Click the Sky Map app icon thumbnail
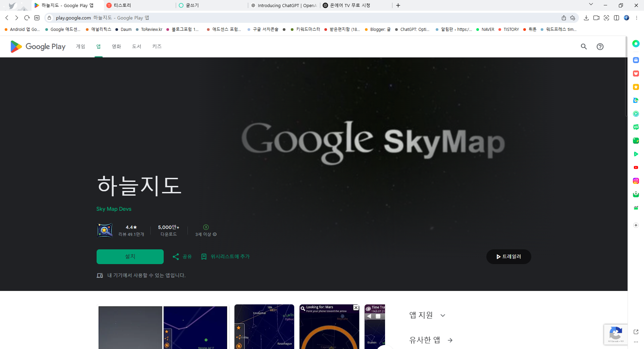 click(105, 231)
